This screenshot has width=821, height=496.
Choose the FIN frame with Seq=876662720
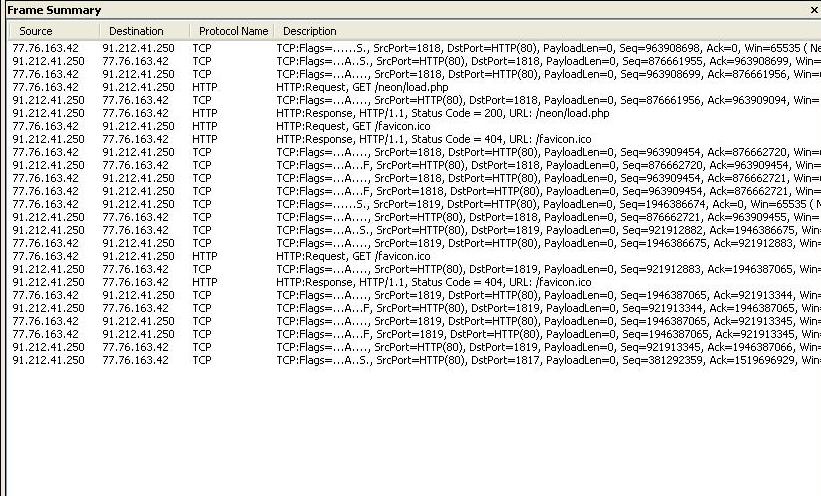450,165
